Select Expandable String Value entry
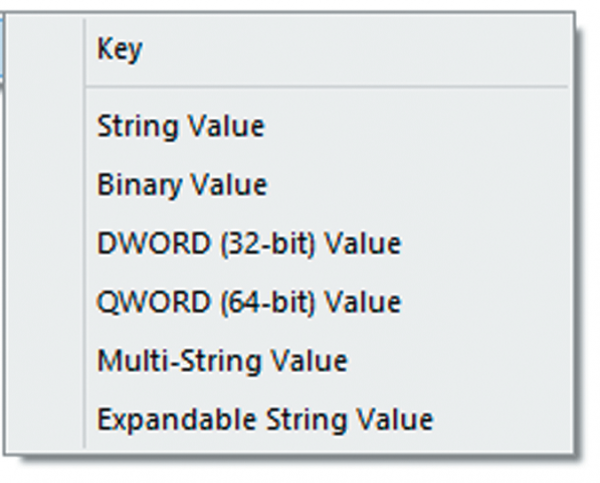 tap(264, 418)
